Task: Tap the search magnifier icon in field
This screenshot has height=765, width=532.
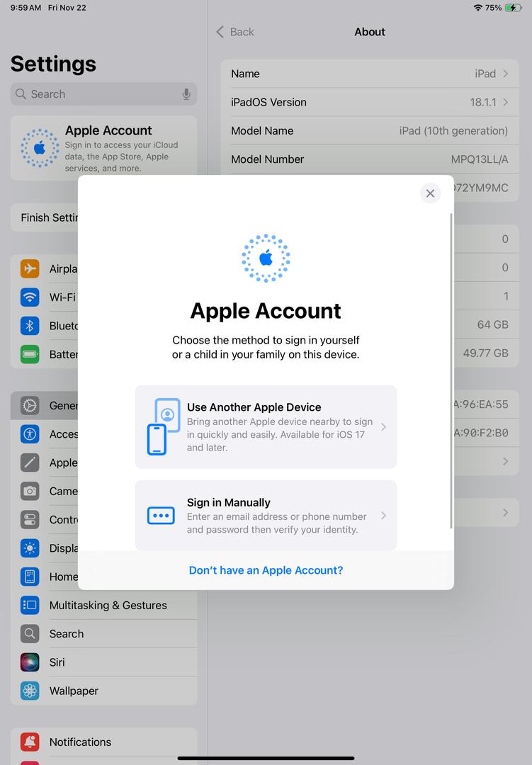Action: pyautogui.click(x=21, y=93)
